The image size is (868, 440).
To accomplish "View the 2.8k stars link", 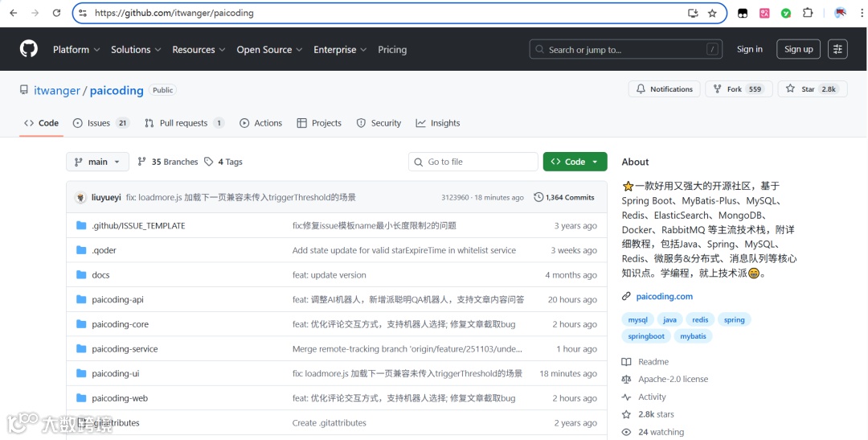I will [656, 414].
